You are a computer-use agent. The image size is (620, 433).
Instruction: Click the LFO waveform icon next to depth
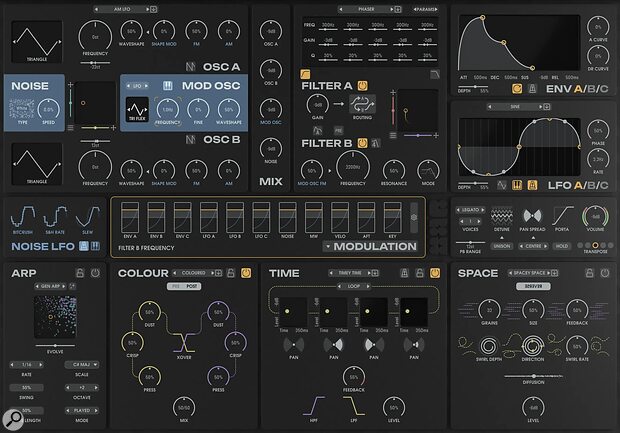tap(501, 185)
